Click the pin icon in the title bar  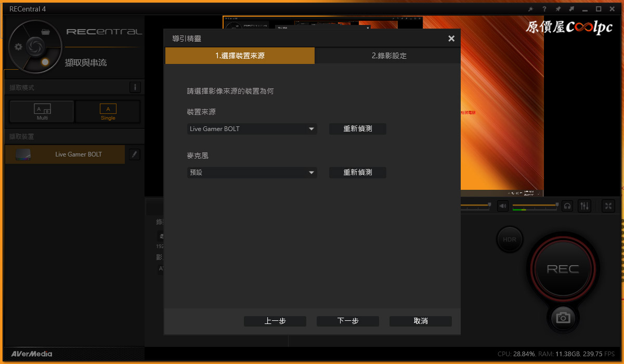coord(558,9)
